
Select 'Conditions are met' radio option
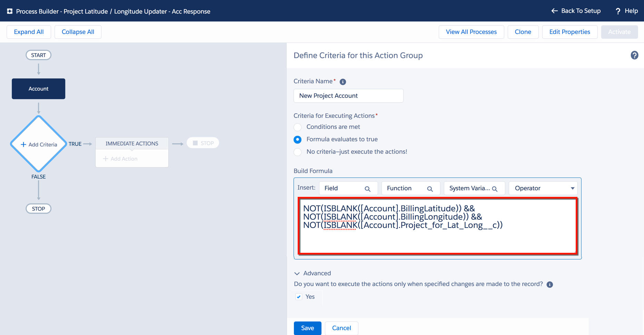coord(298,127)
